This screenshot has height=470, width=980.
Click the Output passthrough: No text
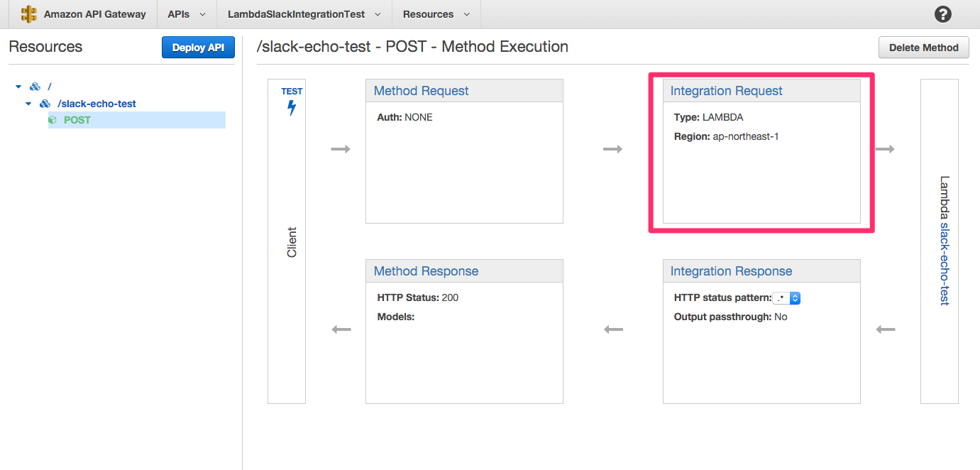[731, 317]
